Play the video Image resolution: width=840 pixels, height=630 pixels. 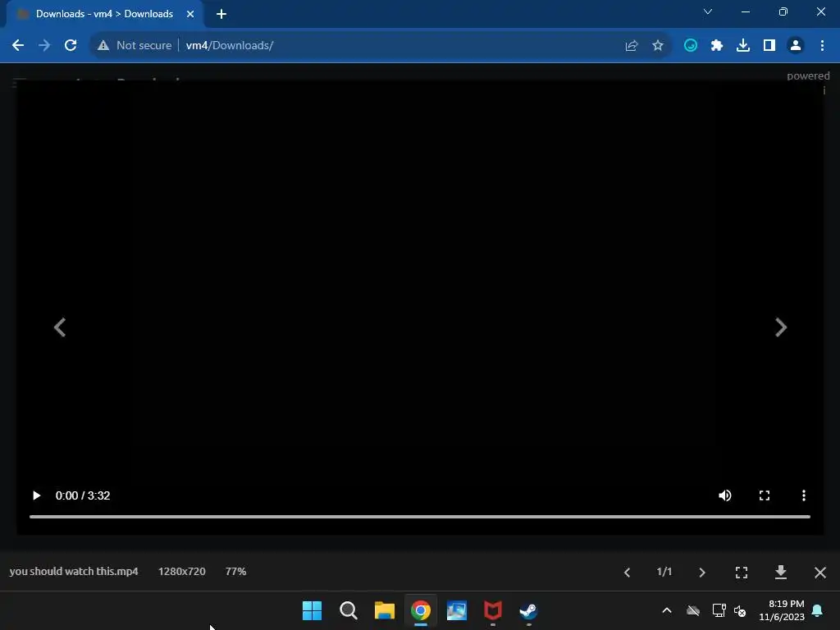pos(36,495)
